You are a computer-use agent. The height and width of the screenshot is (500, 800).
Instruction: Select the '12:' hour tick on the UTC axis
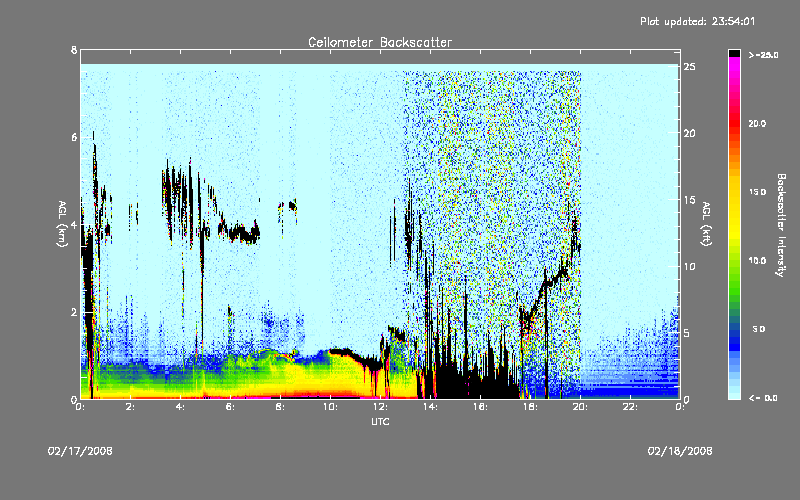[x=381, y=407]
